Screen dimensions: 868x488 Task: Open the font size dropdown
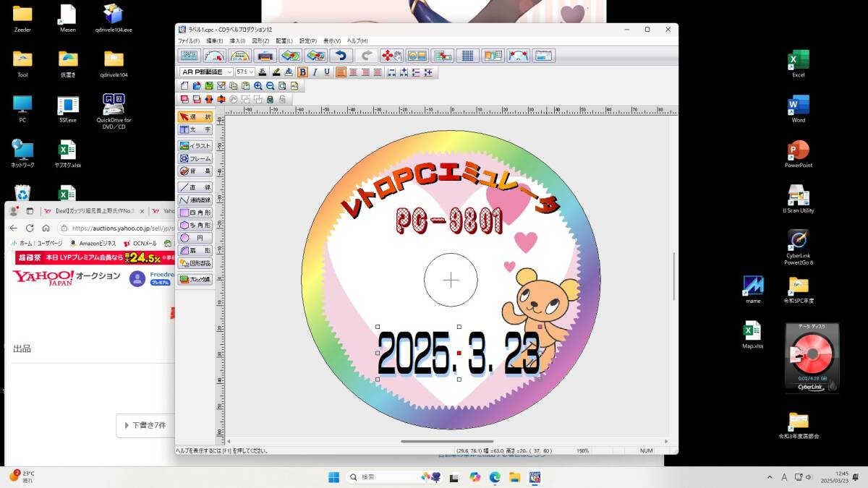tap(252, 72)
